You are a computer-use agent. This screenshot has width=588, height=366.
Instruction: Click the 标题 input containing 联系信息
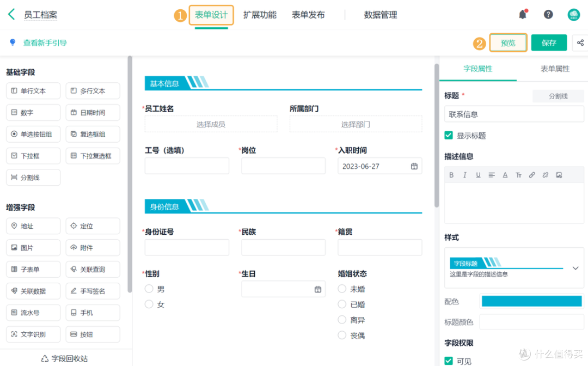tap(514, 114)
